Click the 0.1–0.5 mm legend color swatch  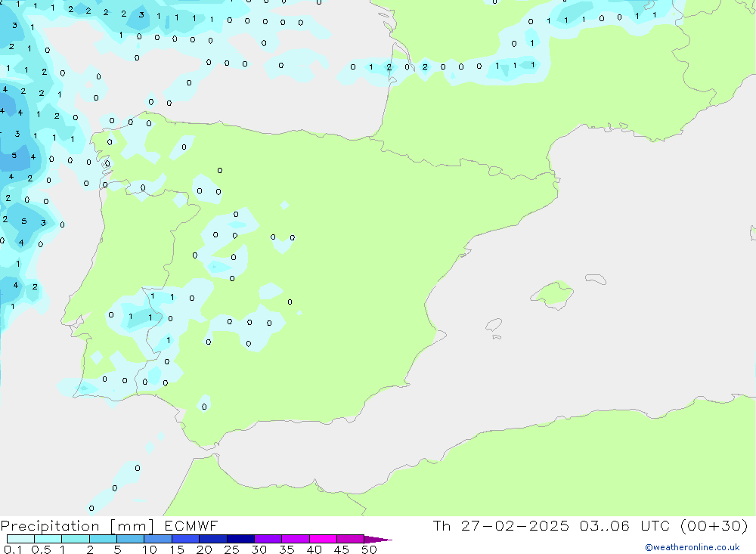20,539
